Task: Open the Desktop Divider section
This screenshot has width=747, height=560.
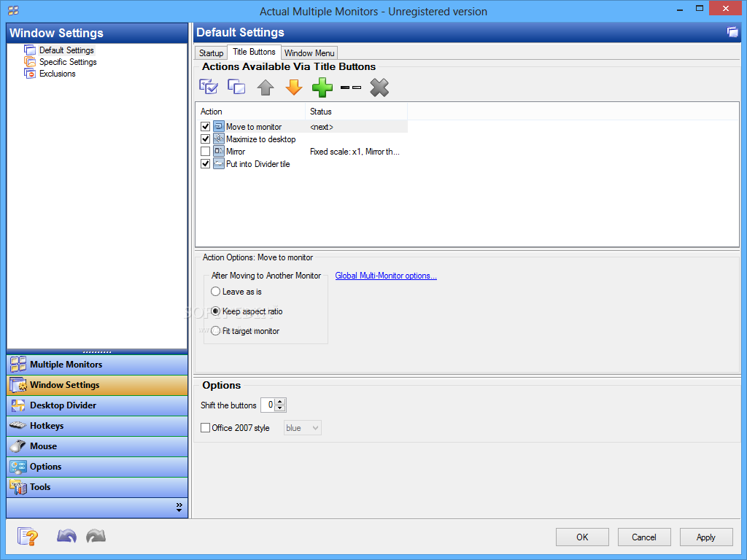Action: tap(97, 405)
